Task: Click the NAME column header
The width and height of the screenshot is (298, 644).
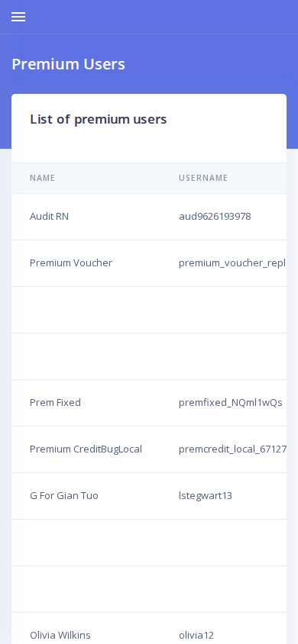Action: (x=42, y=178)
